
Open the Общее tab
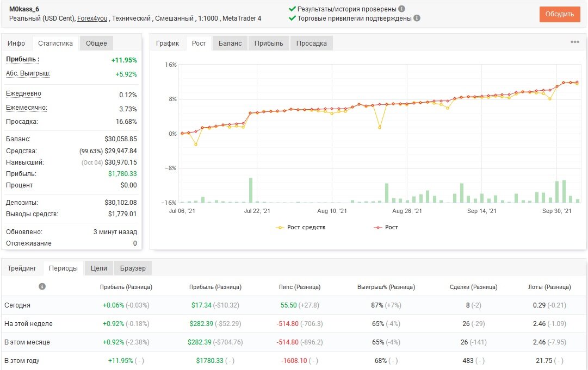(96, 43)
